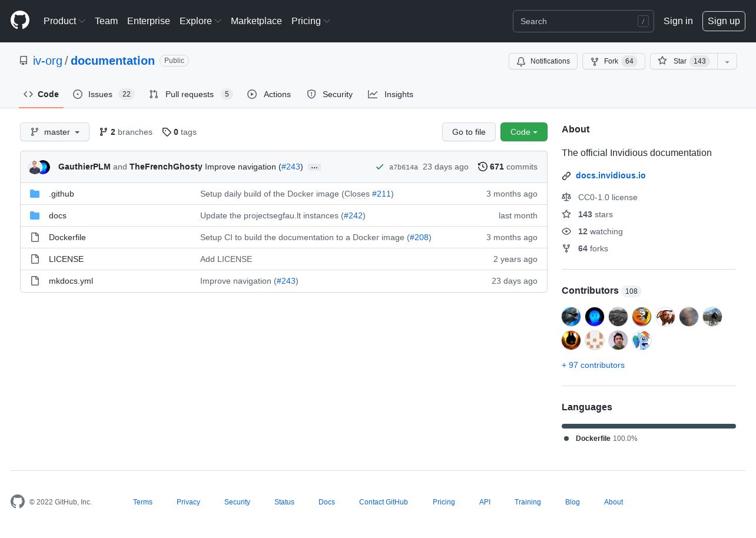Screen dimensions: 756x538
Task: Open the Actions tab
Action: [269, 94]
